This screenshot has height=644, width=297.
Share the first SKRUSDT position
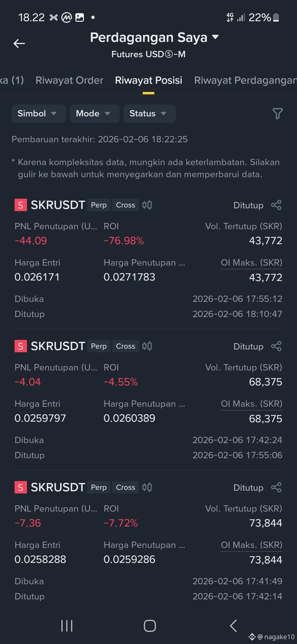[276, 205]
